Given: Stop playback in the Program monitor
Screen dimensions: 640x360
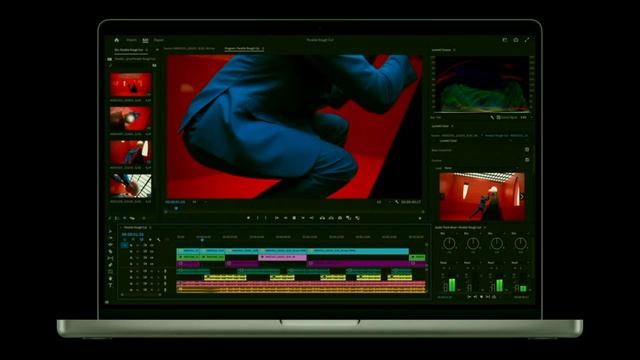Looking at the screenshot, I should (x=294, y=218).
